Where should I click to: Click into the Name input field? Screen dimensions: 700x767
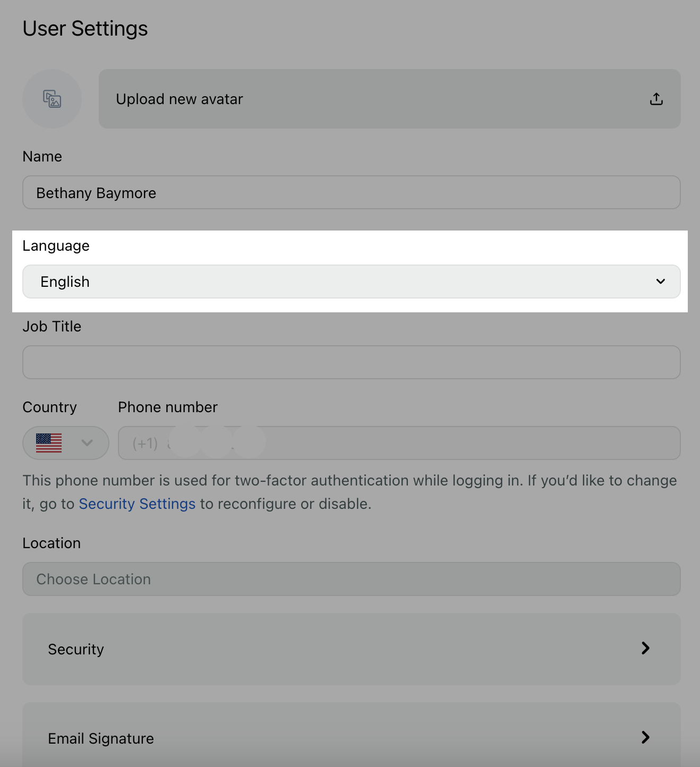(x=352, y=192)
